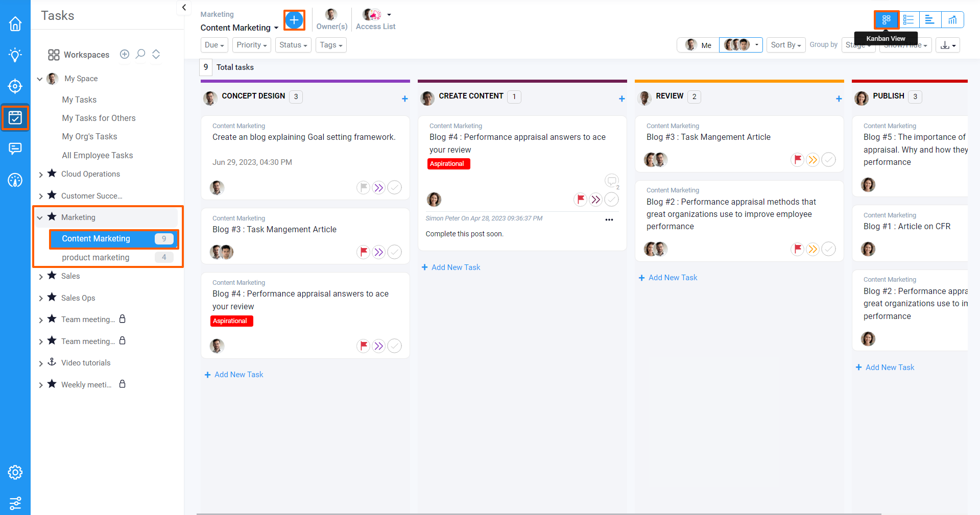
Task: Open the sliders preferences icon at bottom
Action: tap(15, 503)
